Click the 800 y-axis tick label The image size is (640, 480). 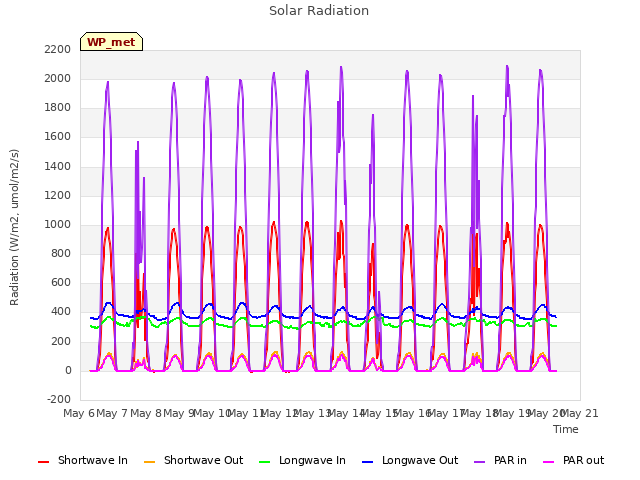[x=61, y=254]
